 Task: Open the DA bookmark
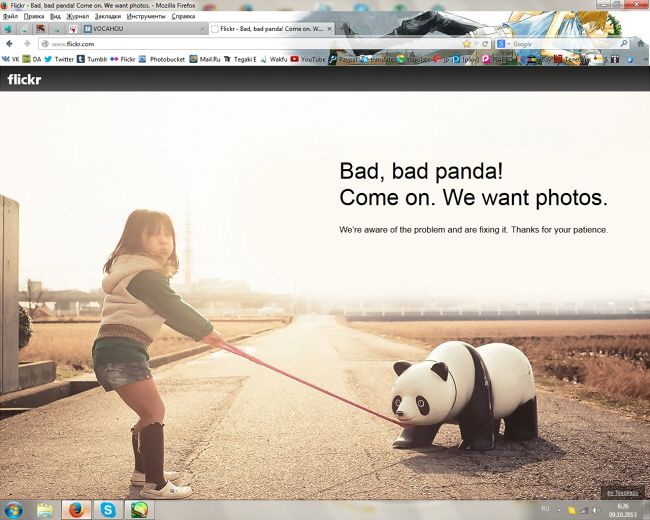click(x=32, y=59)
